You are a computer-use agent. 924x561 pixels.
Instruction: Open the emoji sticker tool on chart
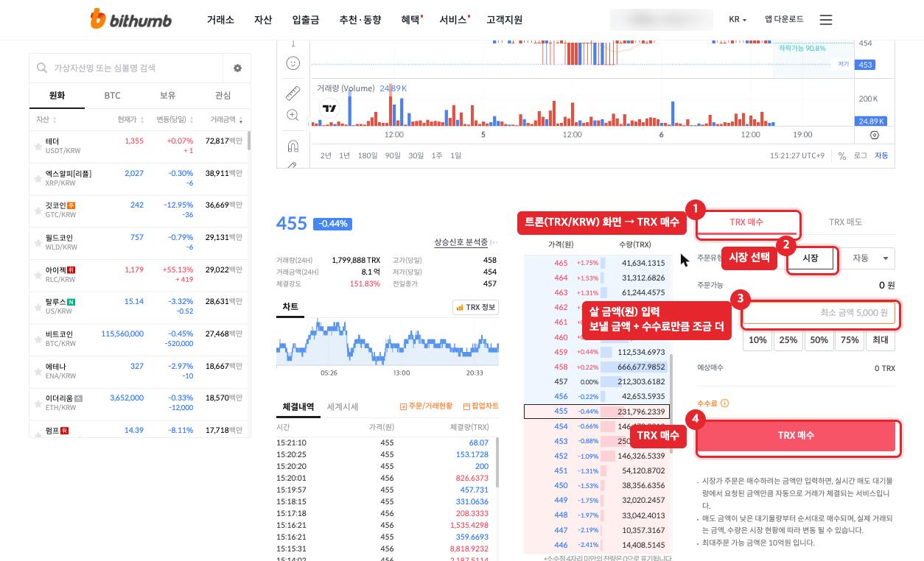pyautogui.click(x=293, y=64)
